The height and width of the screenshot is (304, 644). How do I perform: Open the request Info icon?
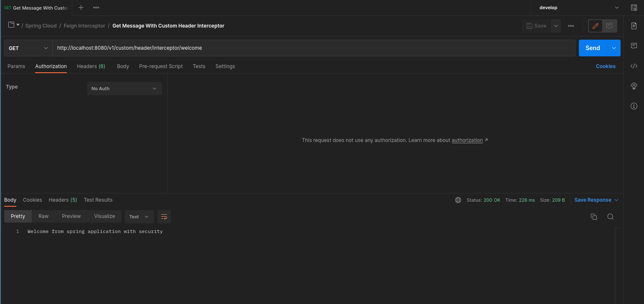[634, 106]
